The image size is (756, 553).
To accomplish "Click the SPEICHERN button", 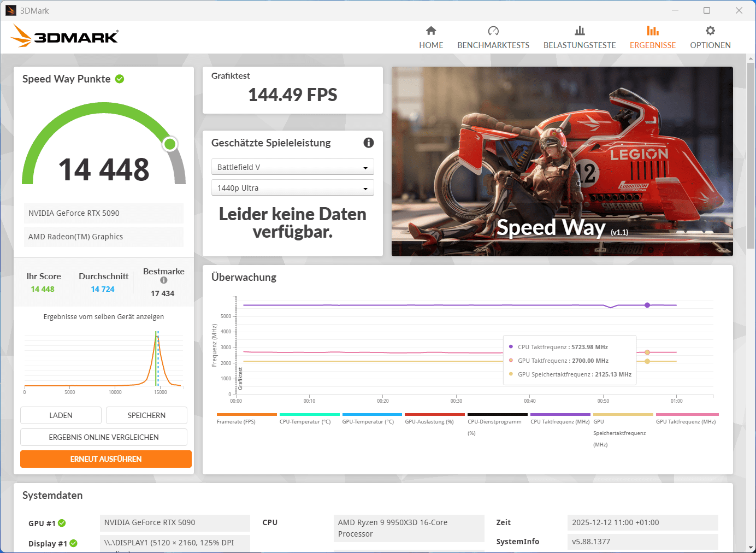I will click(x=146, y=415).
